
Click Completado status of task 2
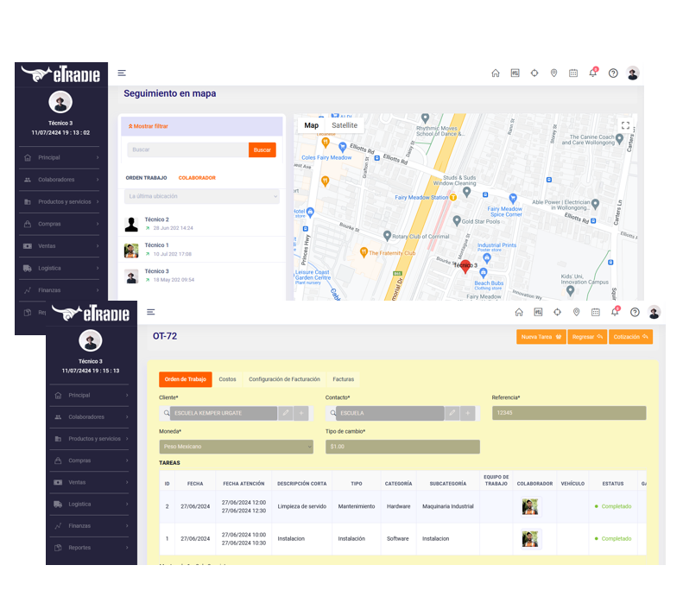click(x=613, y=506)
